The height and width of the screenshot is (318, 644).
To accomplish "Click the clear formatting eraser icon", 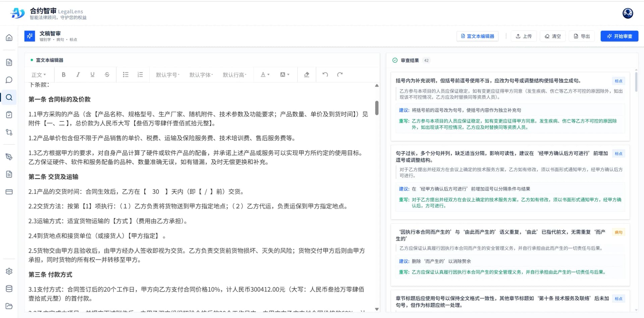I will tap(307, 75).
